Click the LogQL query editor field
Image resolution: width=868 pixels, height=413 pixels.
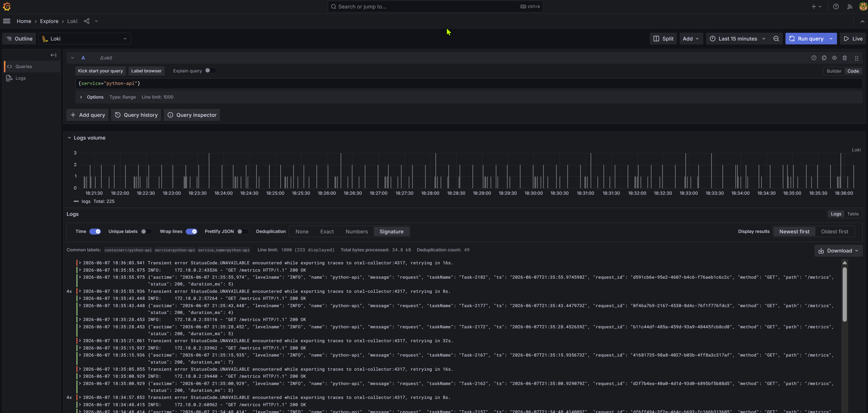coord(469,84)
